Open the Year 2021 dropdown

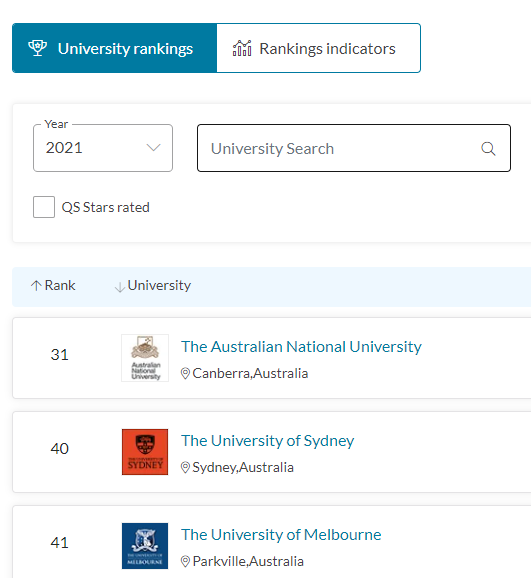[103, 148]
